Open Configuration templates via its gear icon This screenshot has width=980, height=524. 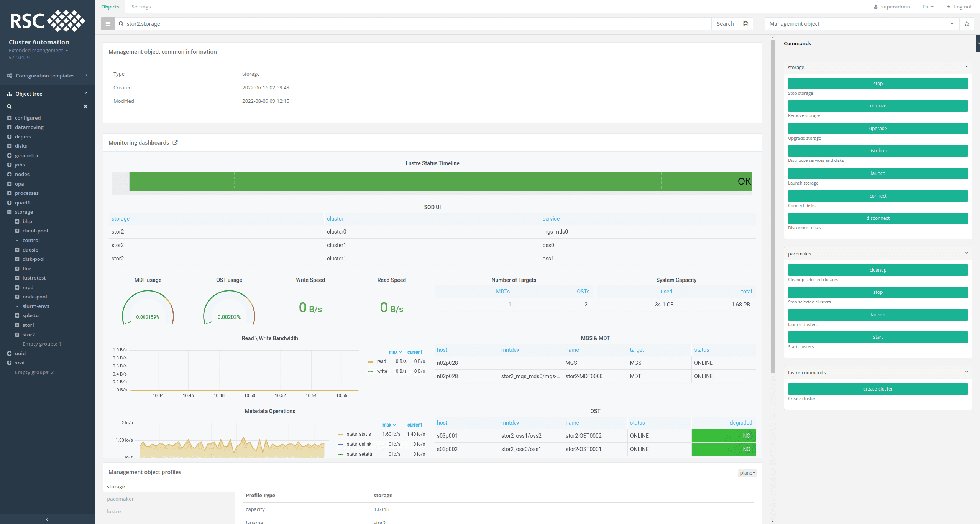pyautogui.click(x=9, y=75)
